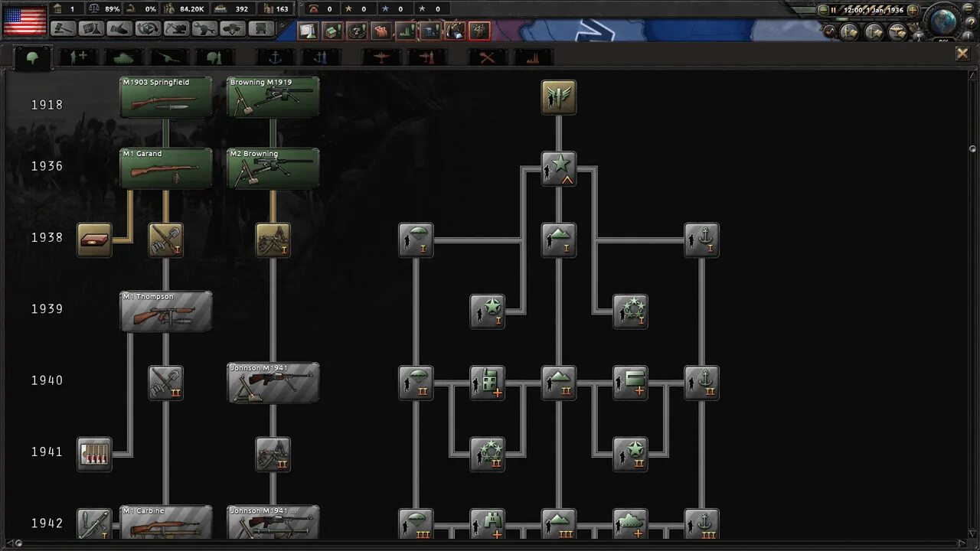Switch to the Air Doctrine tab
Viewport: 980px width, 551px height.
click(427, 57)
